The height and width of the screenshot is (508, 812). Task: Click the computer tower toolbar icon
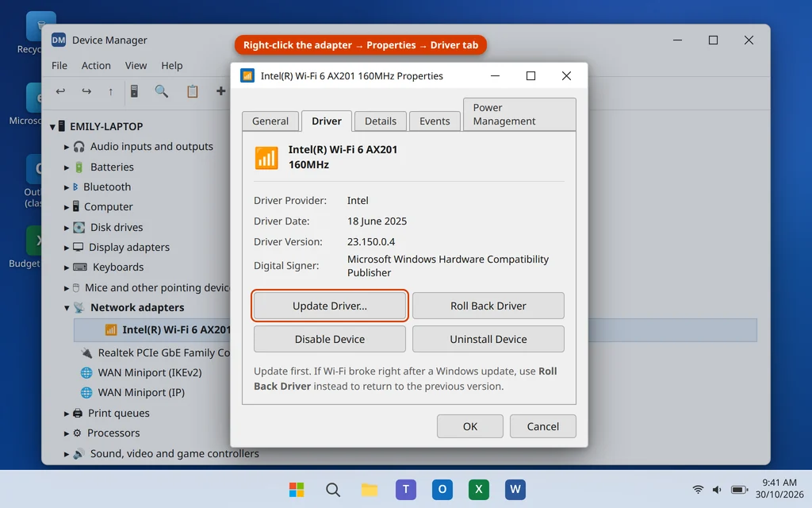(134, 91)
